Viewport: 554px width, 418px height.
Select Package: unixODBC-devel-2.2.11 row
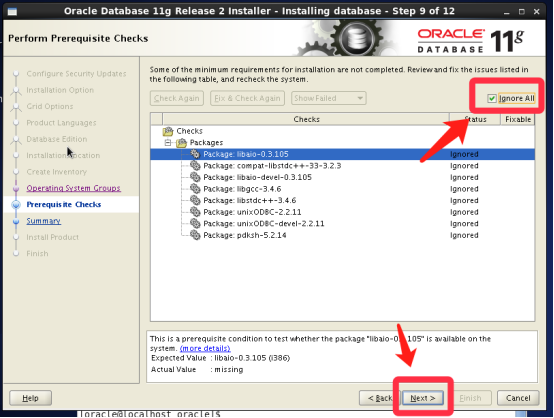(342, 224)
